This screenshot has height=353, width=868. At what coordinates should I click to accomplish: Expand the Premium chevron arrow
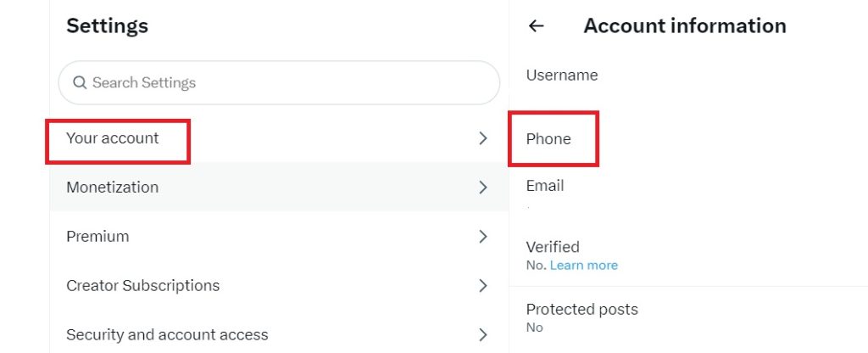[x=482, y=237]
